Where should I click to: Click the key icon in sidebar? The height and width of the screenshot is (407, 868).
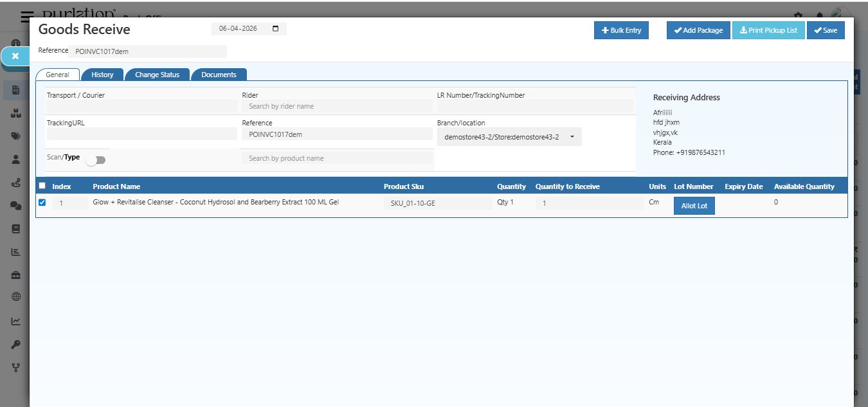coord(16,344)
